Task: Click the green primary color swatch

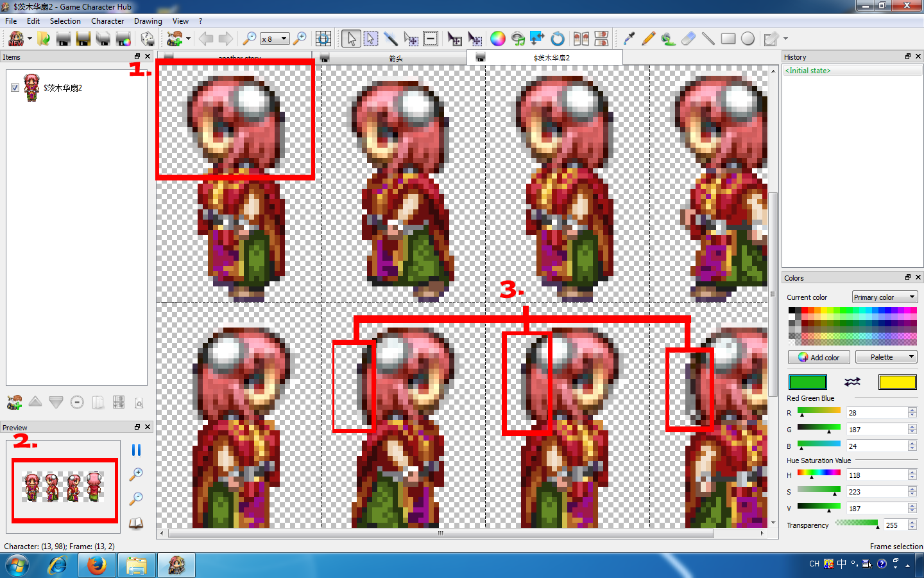Action: (x=807, y=382)
